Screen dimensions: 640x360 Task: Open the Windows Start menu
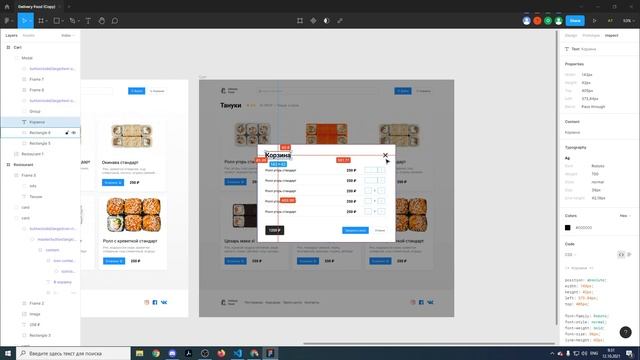click(8, 353)
